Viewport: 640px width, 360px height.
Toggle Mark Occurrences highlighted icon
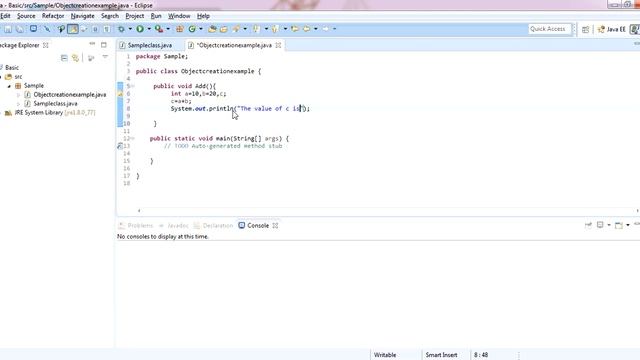73,29
